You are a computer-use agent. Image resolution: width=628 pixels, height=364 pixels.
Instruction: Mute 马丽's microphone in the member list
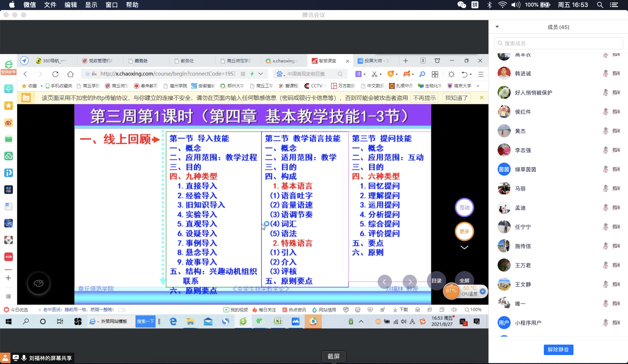click(x=606, y=189)
